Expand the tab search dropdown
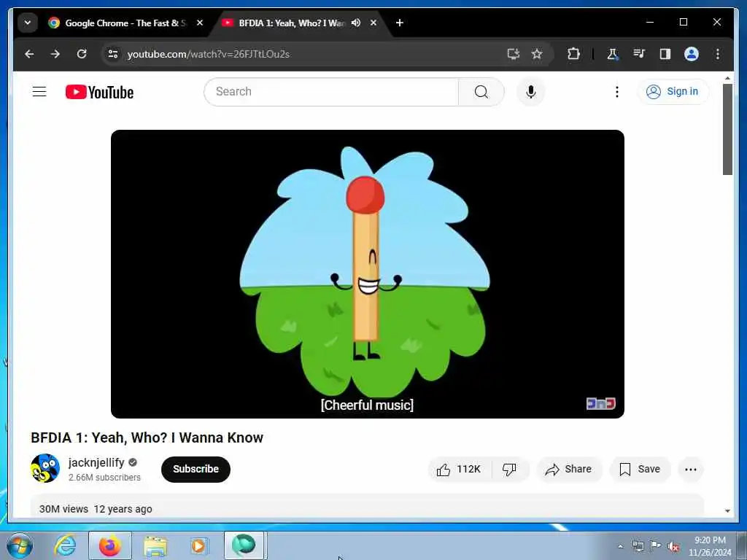 pos(28,23)
